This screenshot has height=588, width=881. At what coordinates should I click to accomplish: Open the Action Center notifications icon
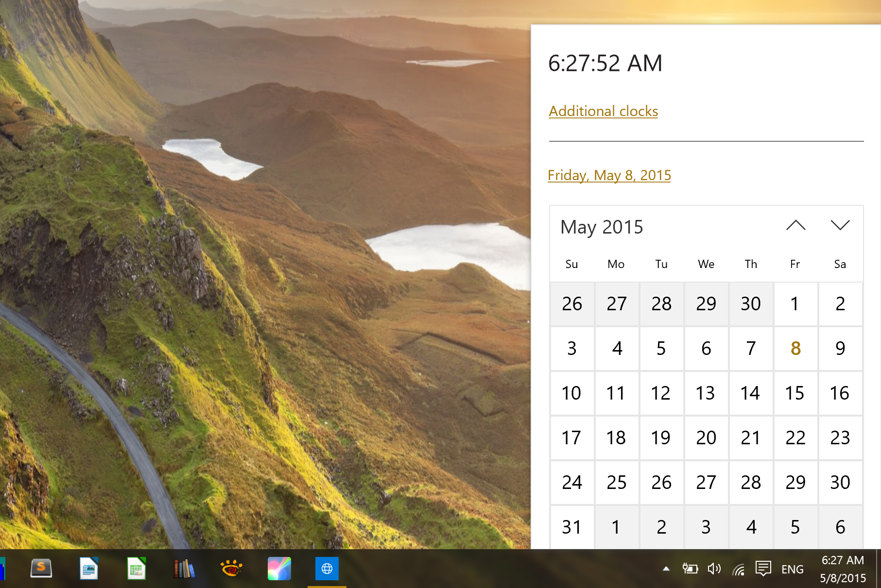763,568
